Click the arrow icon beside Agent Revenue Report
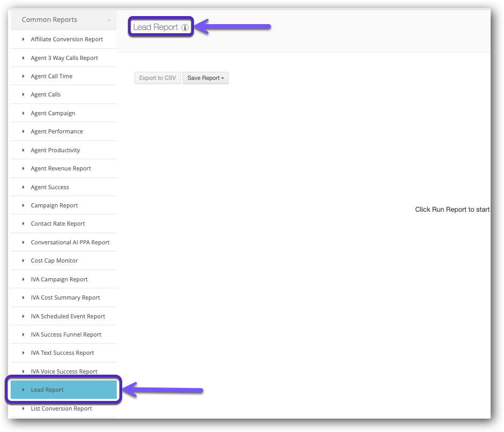 point(24,168)
